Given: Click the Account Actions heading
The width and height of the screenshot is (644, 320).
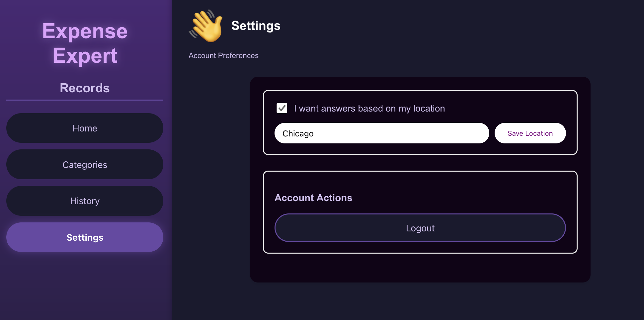Looking at the screenshot, I should 313,198.
